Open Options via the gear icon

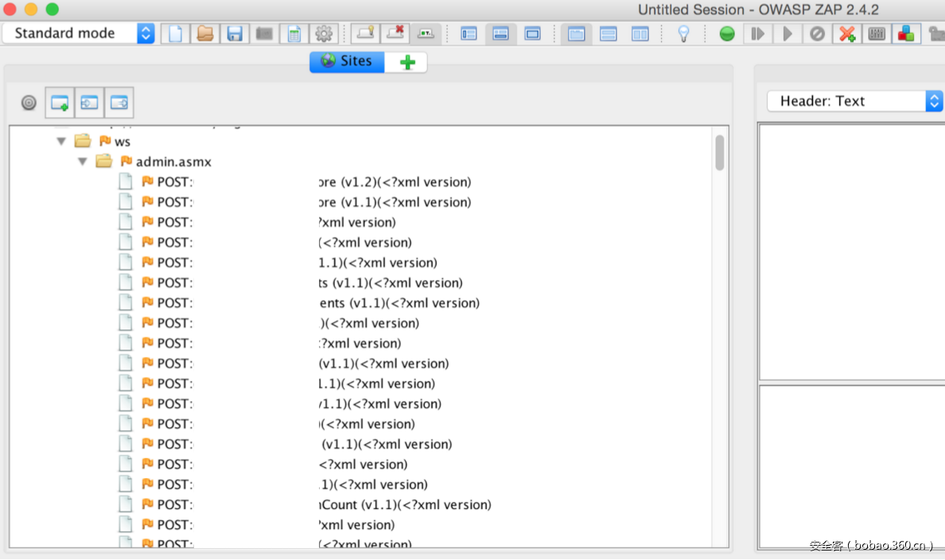pyautogui.click(x=323, y=33)
